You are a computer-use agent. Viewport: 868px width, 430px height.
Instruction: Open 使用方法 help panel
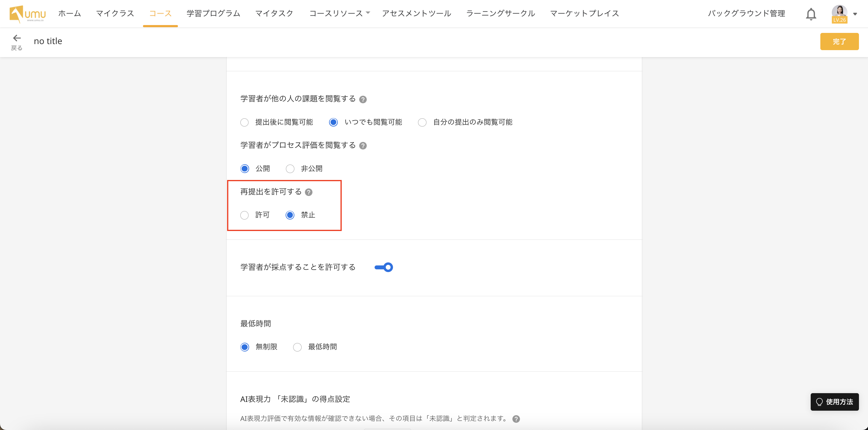[x=835, y=402]
